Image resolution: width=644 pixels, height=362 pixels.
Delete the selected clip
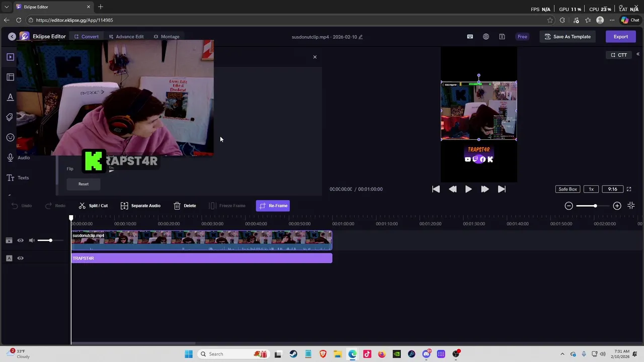(185, 206)
